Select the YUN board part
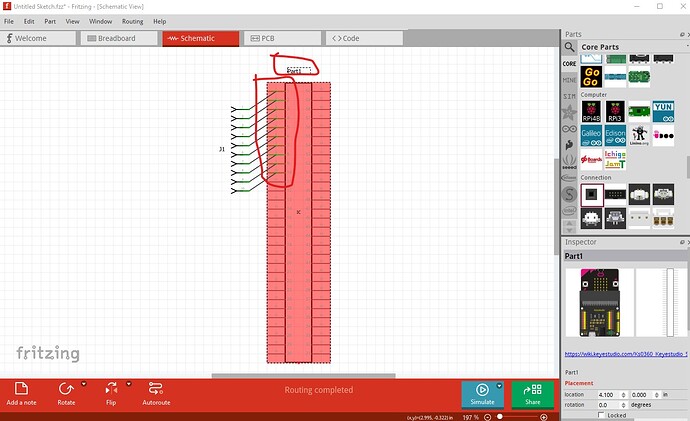Image resolution: width=690 pixels, height=421 pixels. tap(663, 111)
